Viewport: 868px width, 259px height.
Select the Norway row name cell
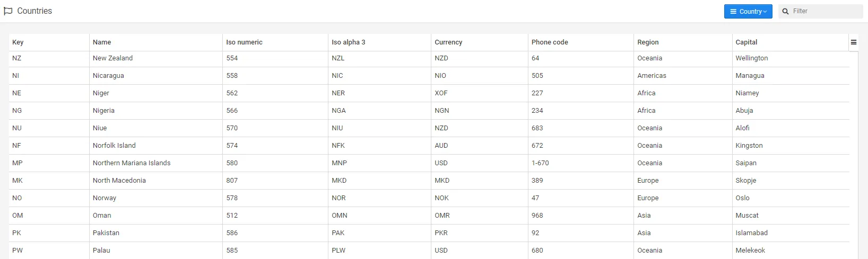pyautogui.click(x=105, y=198)
